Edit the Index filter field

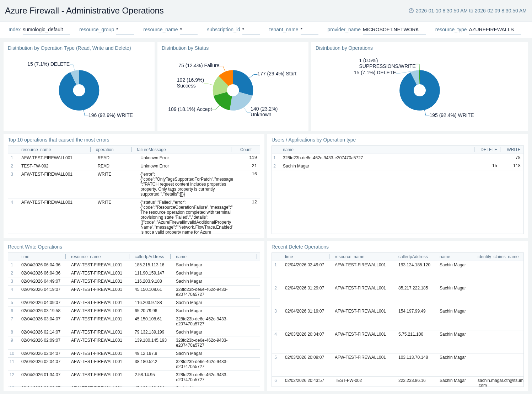pyautogui.click(x=46, y=30)
